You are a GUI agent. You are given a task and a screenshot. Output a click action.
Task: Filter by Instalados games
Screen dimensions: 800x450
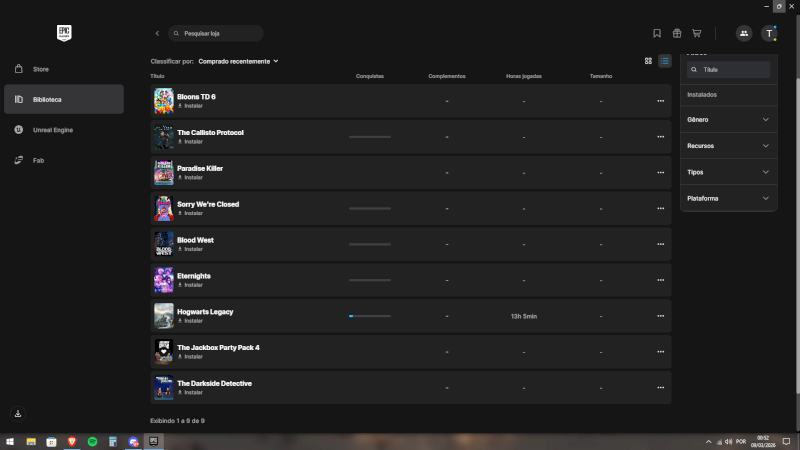(702, 94)
